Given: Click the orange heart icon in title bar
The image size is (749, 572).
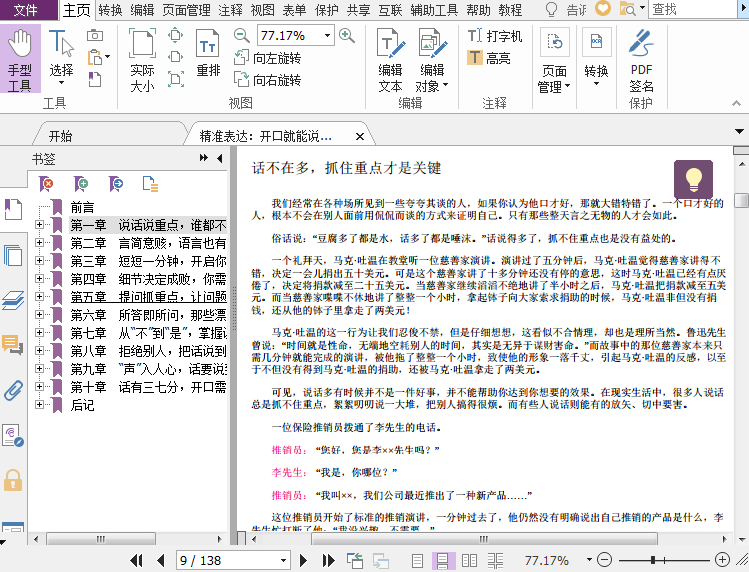Looking at the screenshot, I should tap(603, 9).
